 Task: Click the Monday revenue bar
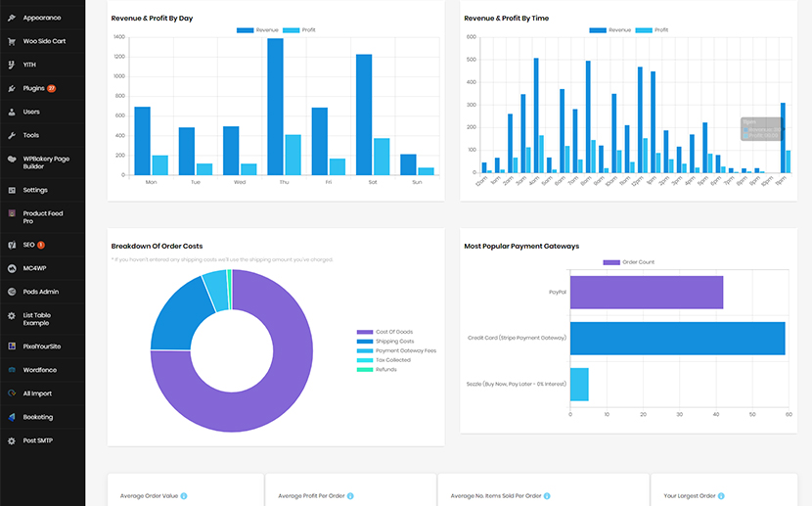143,141
